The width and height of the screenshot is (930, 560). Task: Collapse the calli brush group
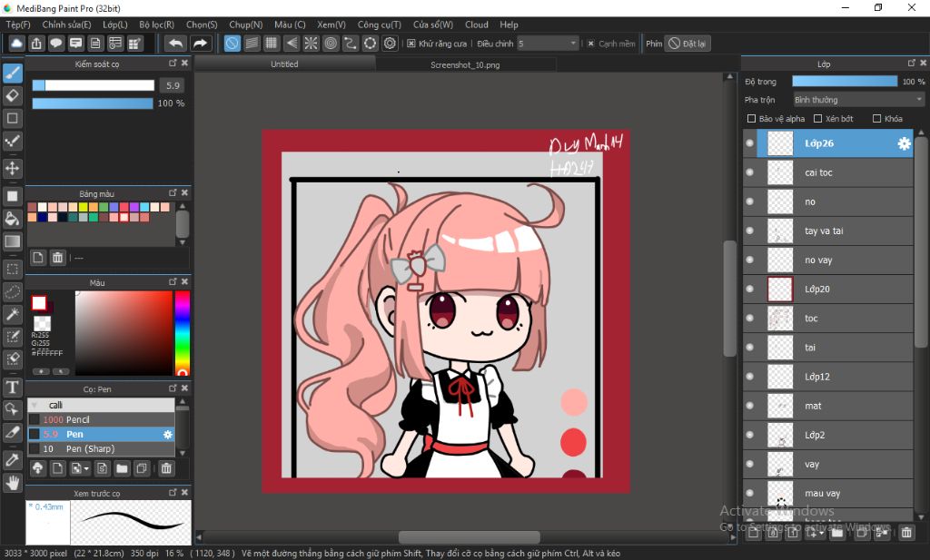click(x=35, y=406)
